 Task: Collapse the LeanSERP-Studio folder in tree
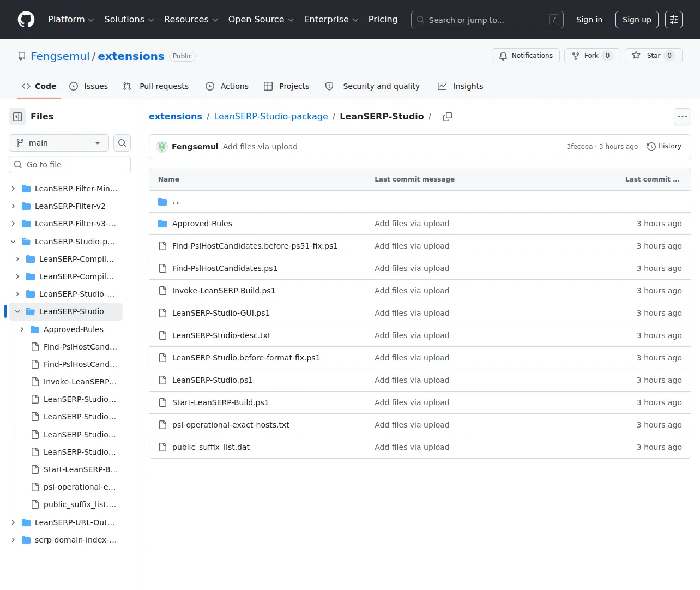point(17,311)
